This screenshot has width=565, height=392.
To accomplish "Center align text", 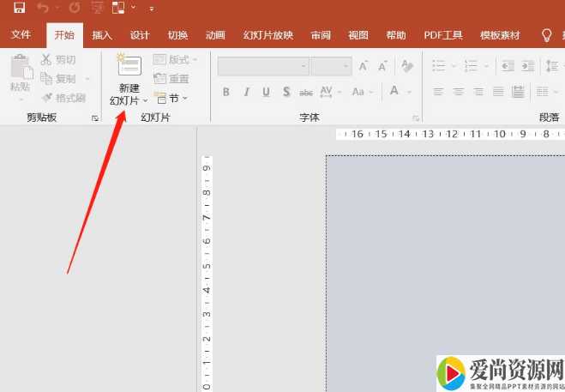I will pos(459,92).
